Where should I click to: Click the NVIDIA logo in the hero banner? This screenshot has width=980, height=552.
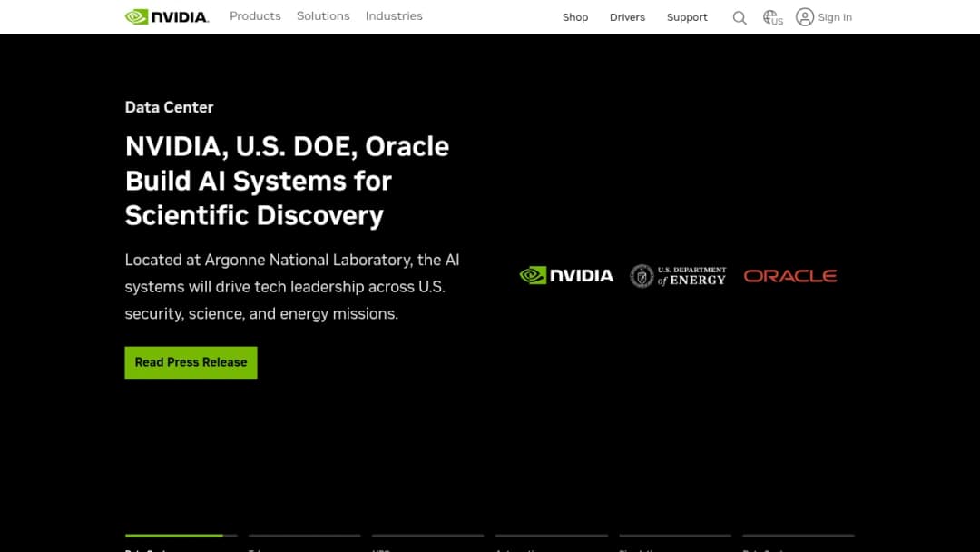(566, 276)
